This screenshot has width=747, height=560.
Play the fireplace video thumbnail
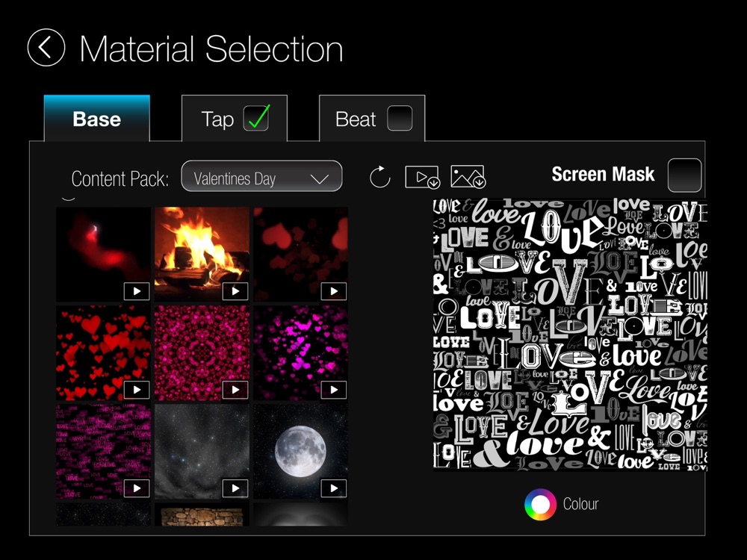235,291
